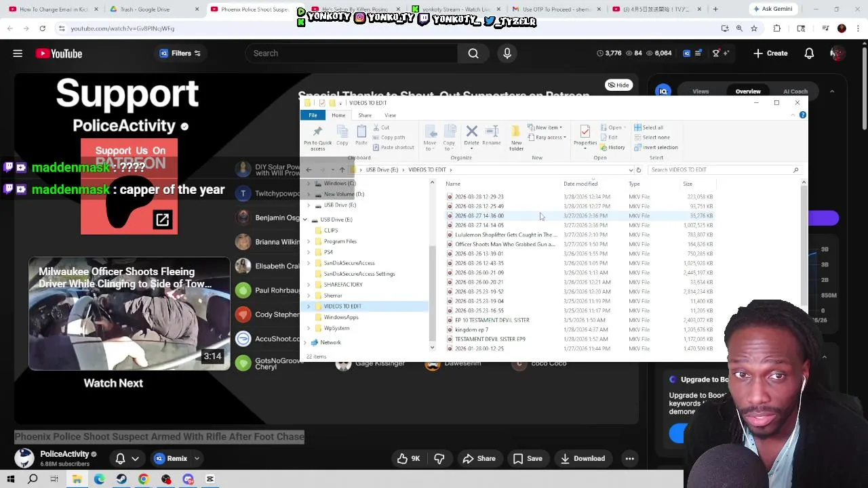Open New item dropdown in ribbon
Viewport: 868px width, 488px height.
[x=545, y=127]
